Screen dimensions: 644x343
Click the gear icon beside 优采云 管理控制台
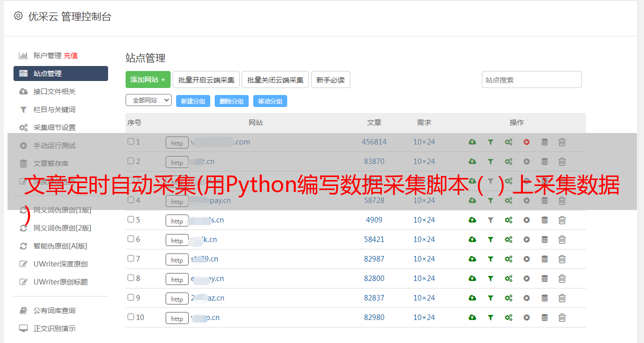18,16
